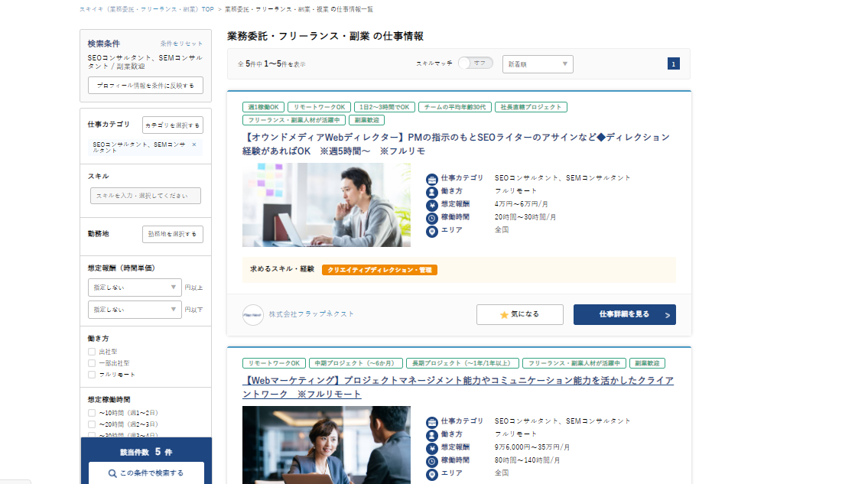Click 気になる favorite button
Viewport: 868px width, 484px height.
(520, 314)
